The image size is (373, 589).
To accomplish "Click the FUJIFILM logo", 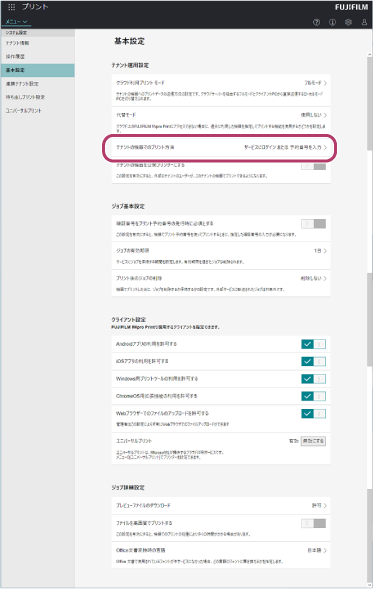I will pos(351,7).
